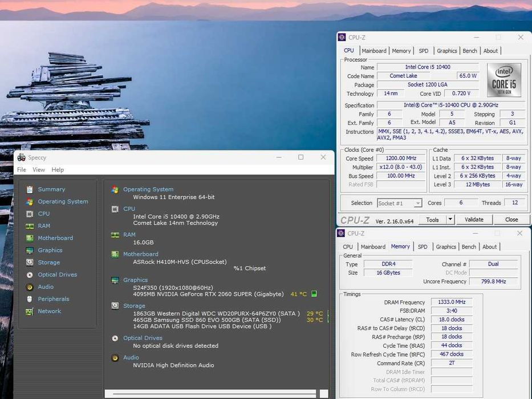Click the board icon beside Motherboard heading
Image resolution: width=532 pixels, height=399 pixels.
(x=115, y=254)
